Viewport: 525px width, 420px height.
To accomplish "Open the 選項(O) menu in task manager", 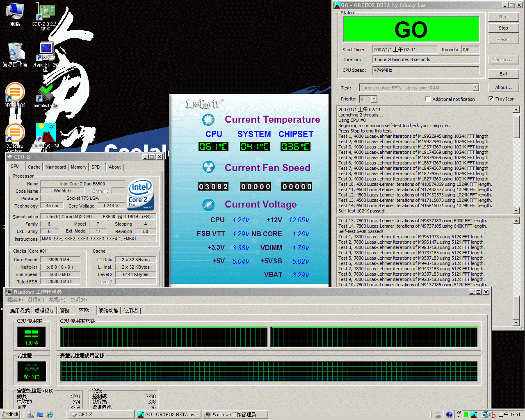I will [x=36, y=300].
